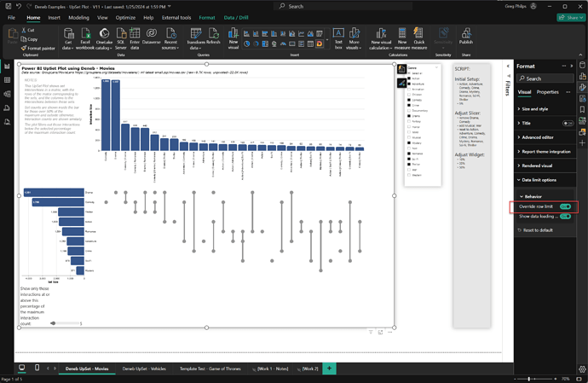Screen dimensions: 588x383
Task: Check the Animation genre checkbox
Action: tap(409, 90)
